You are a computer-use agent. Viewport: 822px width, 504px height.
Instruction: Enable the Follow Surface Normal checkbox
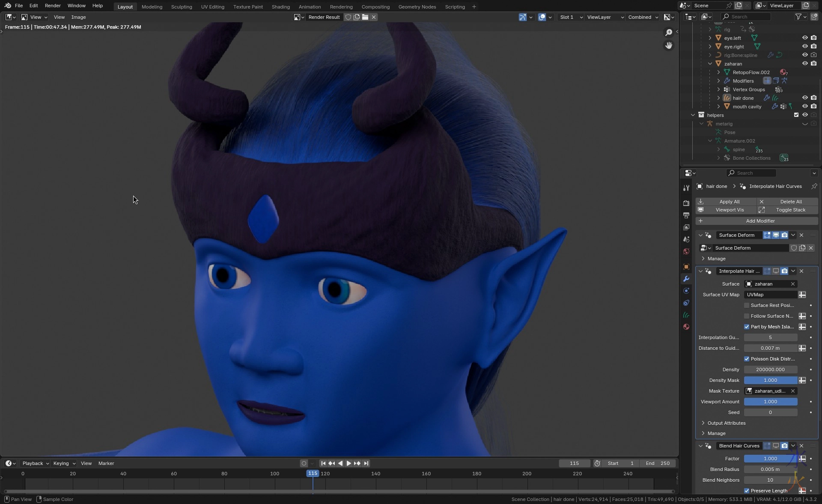(x=747, y=316)
